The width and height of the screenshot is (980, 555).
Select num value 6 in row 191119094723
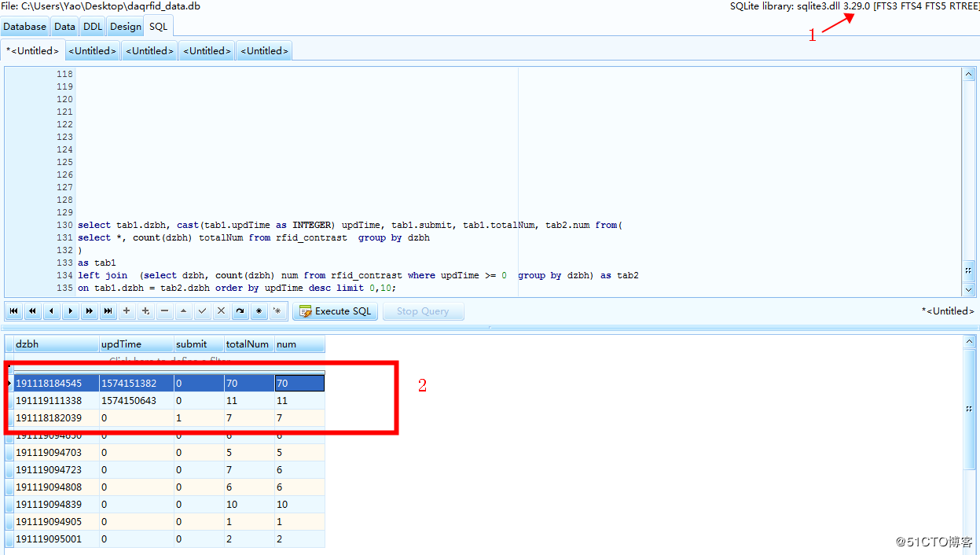coord(299,470)
